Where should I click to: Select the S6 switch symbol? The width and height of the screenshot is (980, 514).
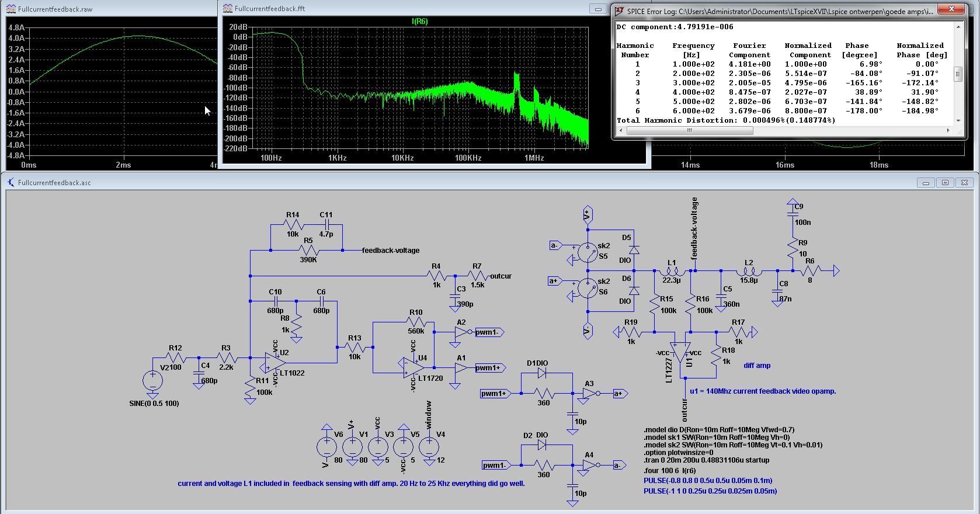pyautogui.click(x=587, y=288)
